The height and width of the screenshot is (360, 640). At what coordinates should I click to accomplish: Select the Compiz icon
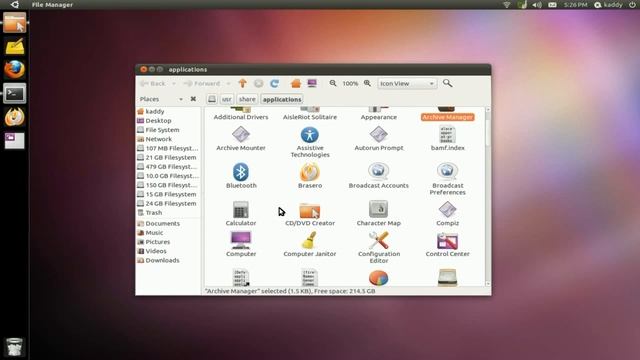pos(447,210)
